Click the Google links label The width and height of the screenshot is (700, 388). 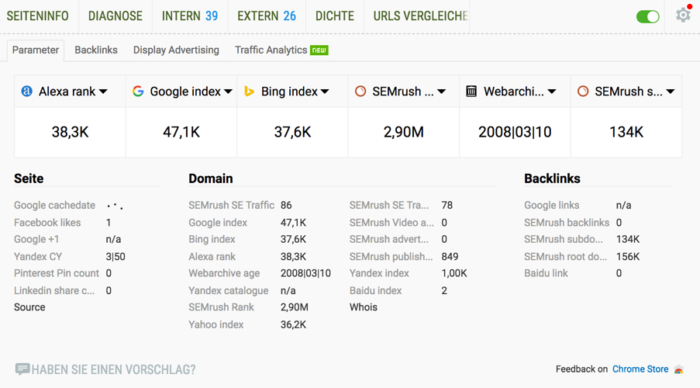551,205
